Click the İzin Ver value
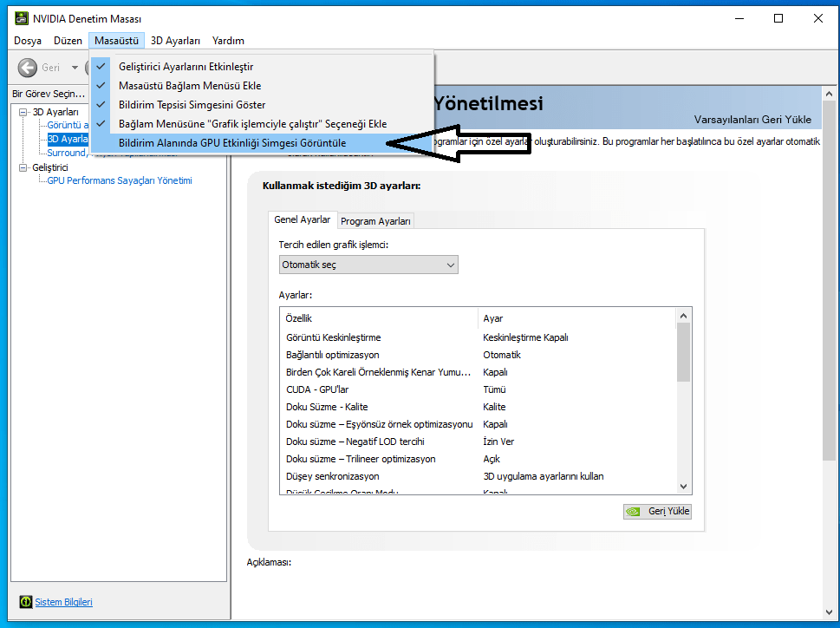Screen dimensions: 840x628 (x=498, y=442)
